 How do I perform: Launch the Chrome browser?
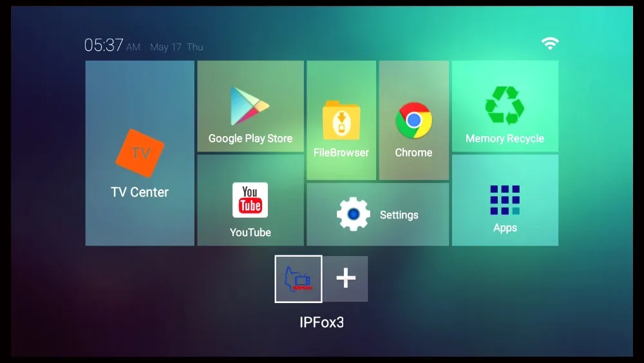point(413,120)
